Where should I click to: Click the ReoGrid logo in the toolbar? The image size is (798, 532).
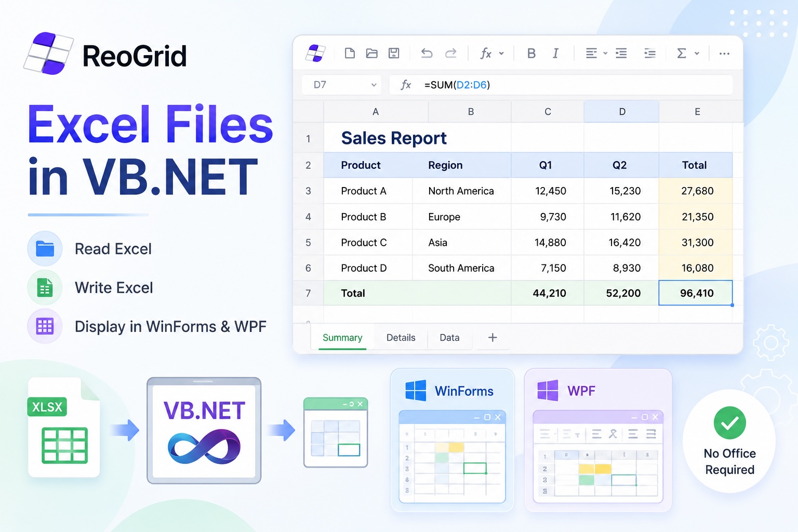tap(315, 53)
